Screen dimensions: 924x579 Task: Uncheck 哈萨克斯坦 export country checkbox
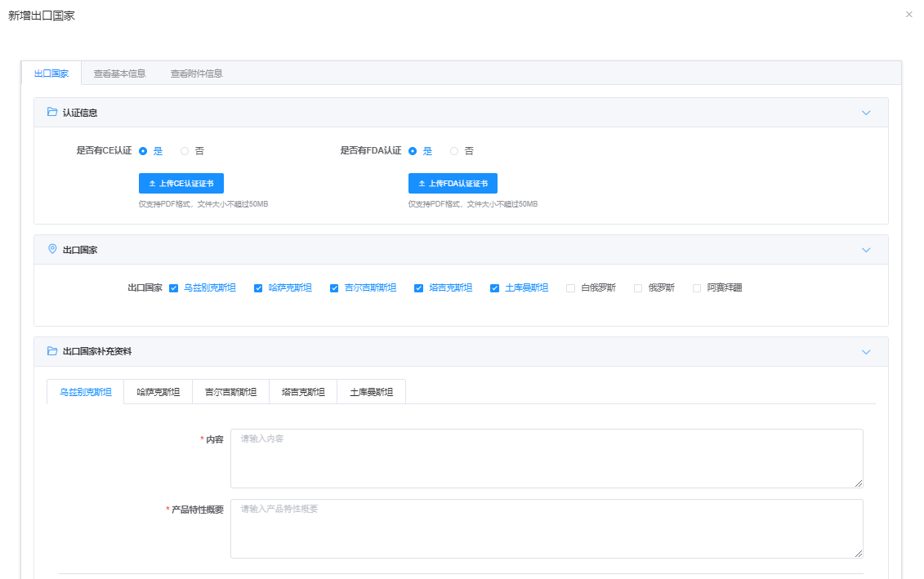click(258, 288)
